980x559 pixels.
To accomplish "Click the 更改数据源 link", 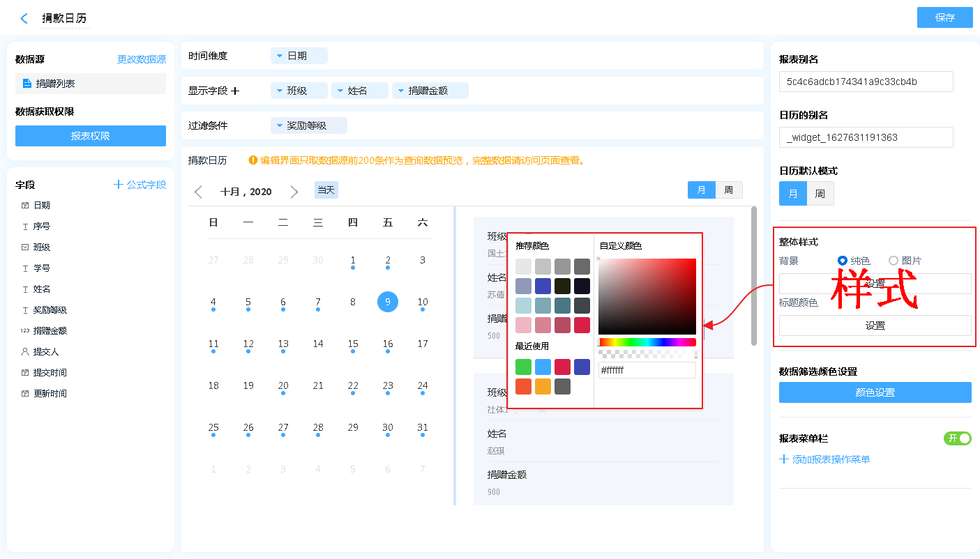I will click(x=141, y=60).
